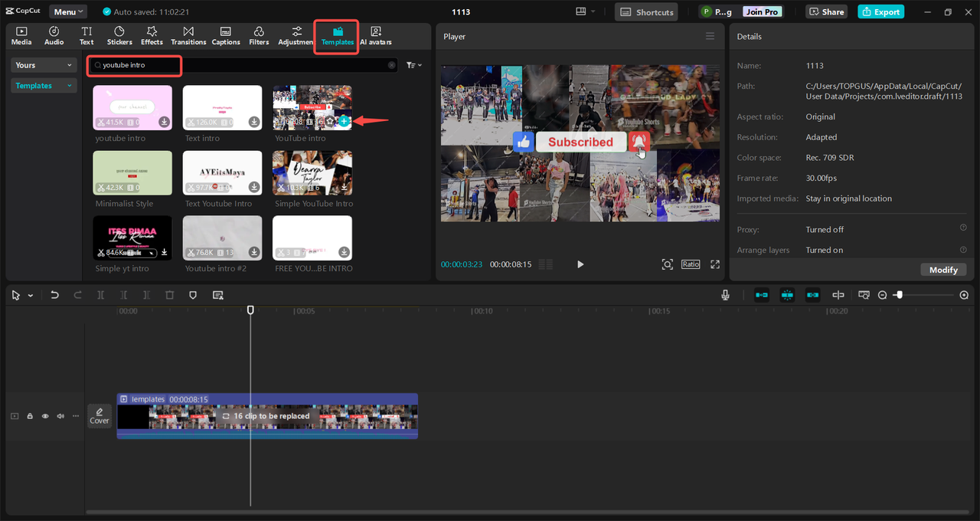Redo the last action
The height and width of the screenshot is (521, 980).
tap(77, 295)
